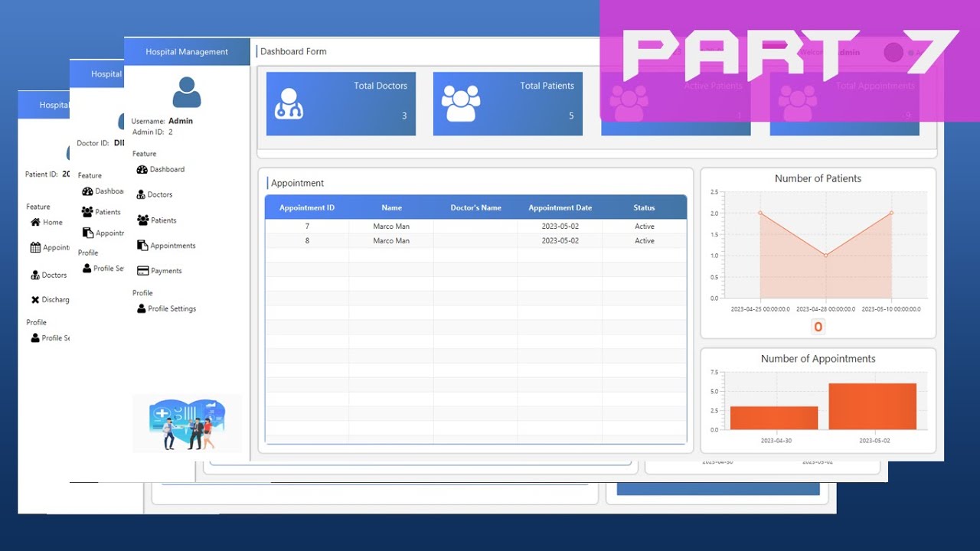Open Appointments icon in the Admin sidebar
The height and width of the screenshot is (551, 980).
142,246
